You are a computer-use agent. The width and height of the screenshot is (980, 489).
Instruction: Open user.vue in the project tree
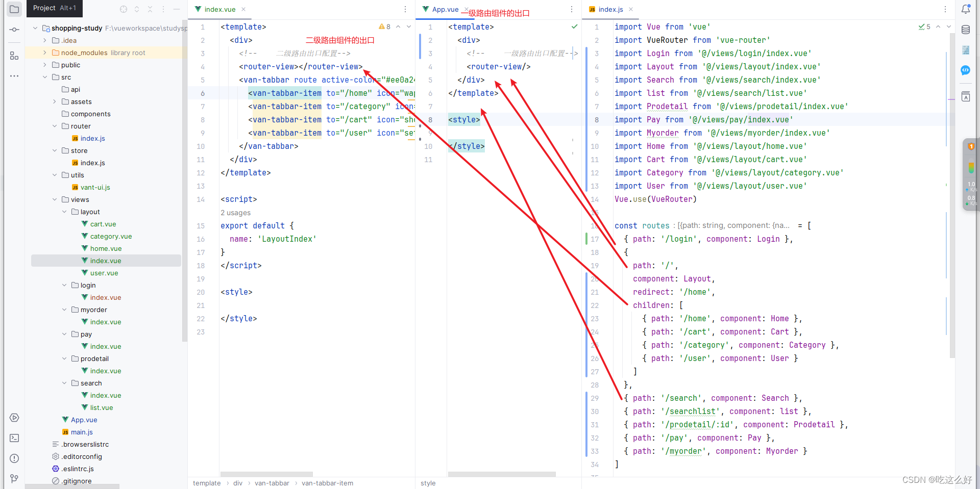click(104, 273)
